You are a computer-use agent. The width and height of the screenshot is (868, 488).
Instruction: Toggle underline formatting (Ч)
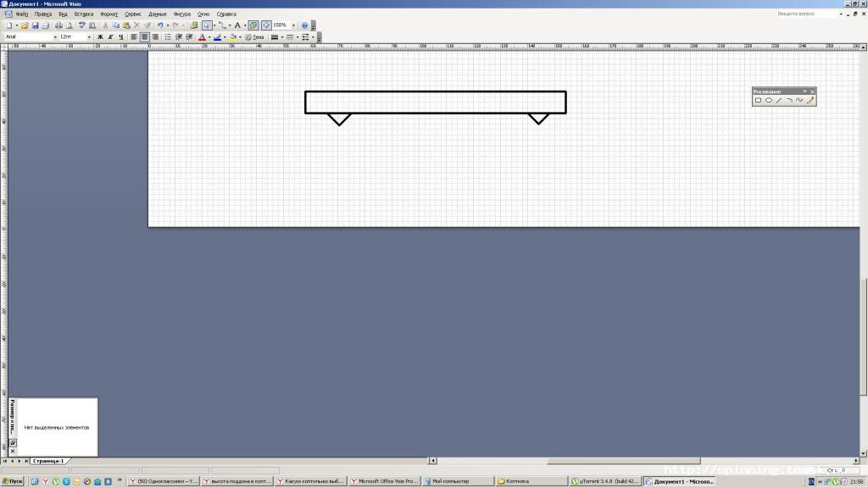[120, 37]
